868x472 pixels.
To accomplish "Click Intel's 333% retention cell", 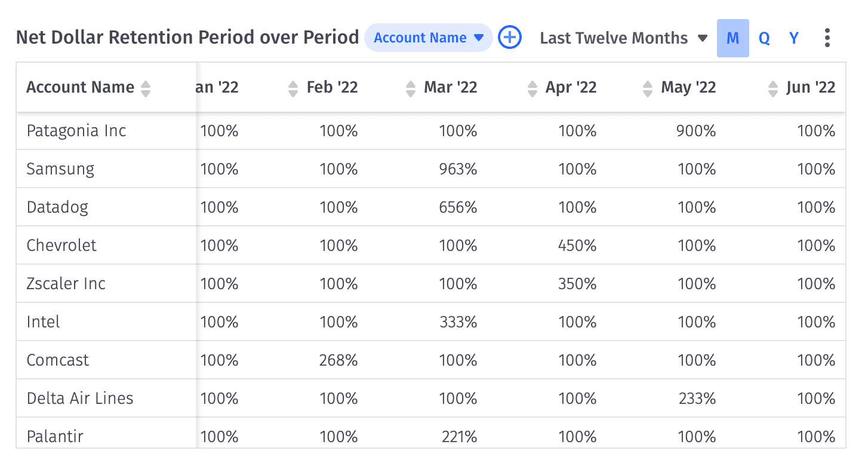I will tap(458, 321).
